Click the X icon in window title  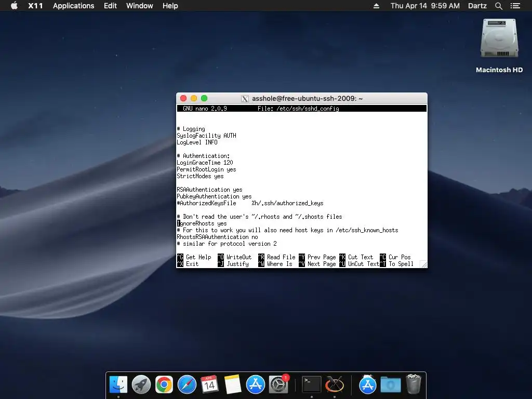point(245,99)
